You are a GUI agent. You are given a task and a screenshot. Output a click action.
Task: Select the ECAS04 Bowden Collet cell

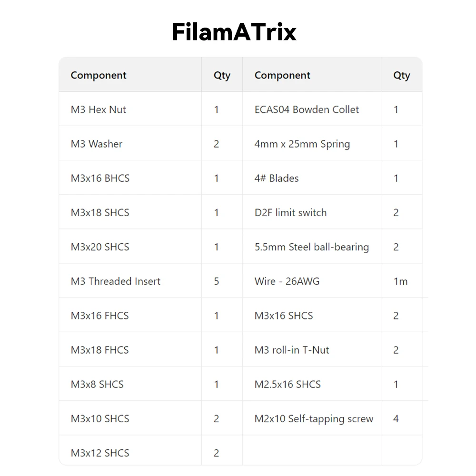point(307,109)
